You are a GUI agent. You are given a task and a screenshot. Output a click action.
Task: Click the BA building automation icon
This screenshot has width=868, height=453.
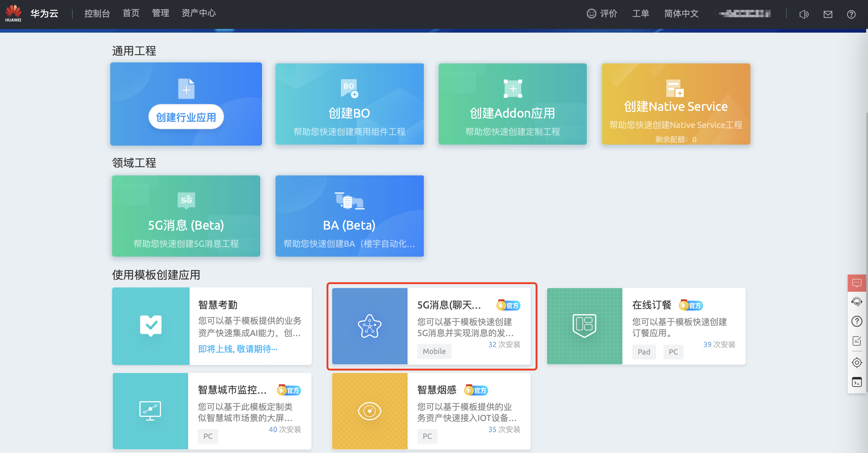(x=349, y=201)
